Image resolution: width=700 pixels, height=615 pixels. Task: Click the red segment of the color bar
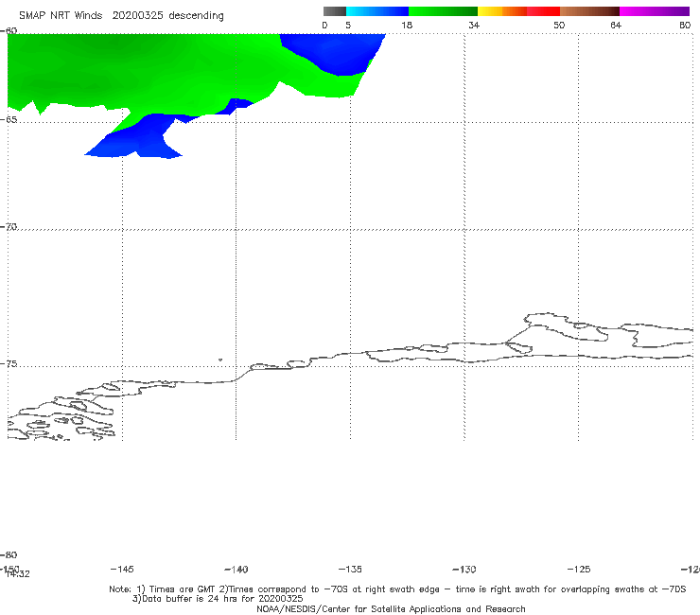click(543, 11)
